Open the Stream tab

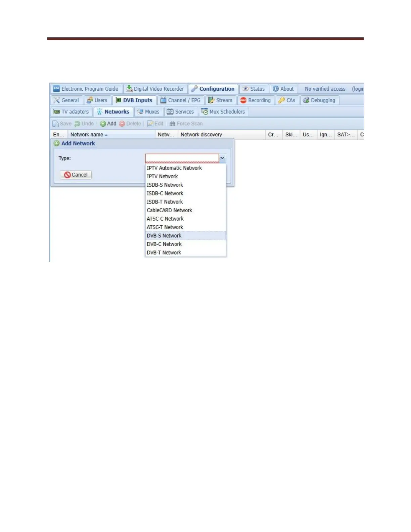pyautogui.click(x=220, y=100)
